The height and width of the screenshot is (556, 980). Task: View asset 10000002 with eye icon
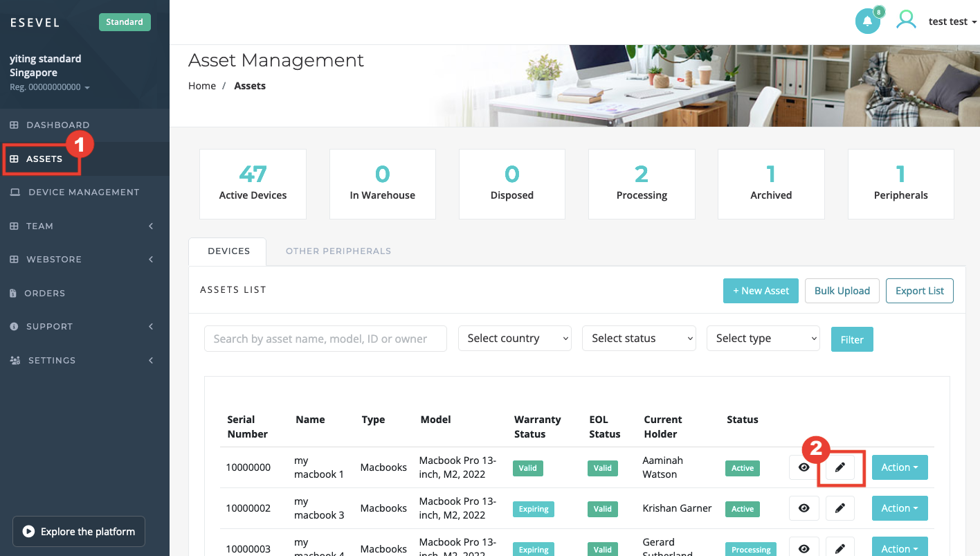804,508
